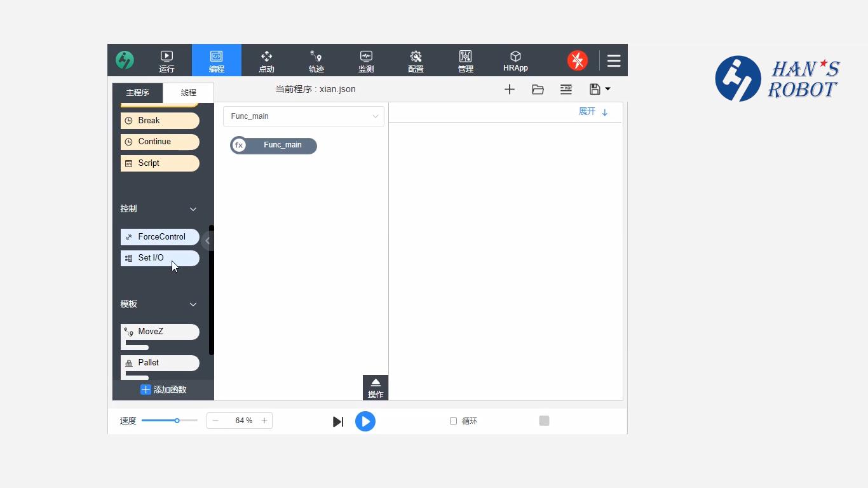This screenshot has height=488, width=868.
Task: Open the 监测 (Monitor) tab
Action: pos(366,61)
